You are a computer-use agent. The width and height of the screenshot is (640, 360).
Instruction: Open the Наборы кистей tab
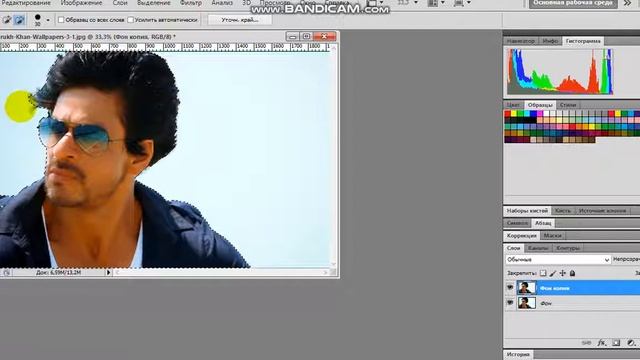point(527,211)
